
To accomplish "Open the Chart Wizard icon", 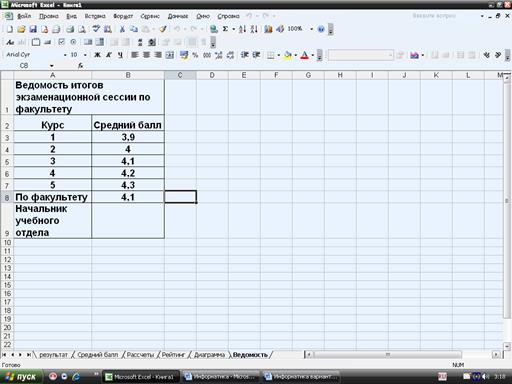I will (268, 29).
